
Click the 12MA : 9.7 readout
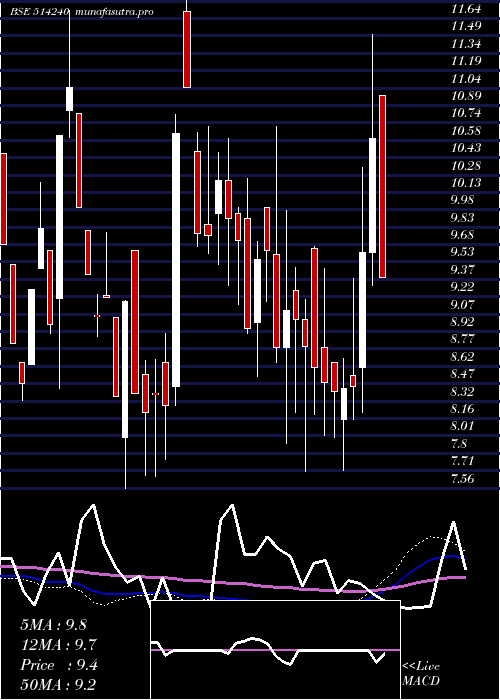click(58, 644)
